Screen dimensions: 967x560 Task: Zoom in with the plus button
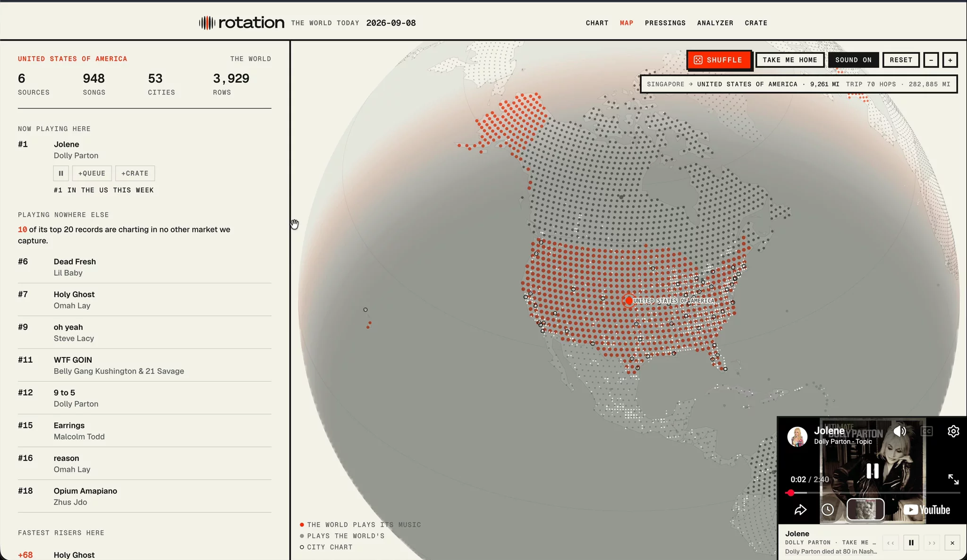click(950, 60)
